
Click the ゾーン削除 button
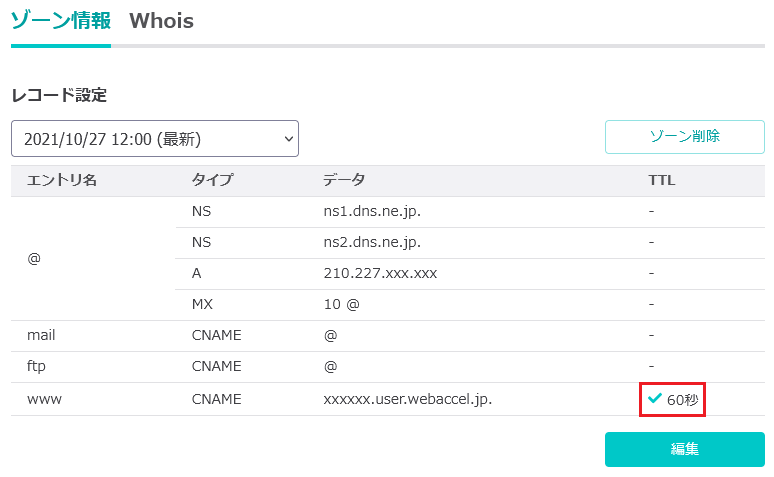685,137
